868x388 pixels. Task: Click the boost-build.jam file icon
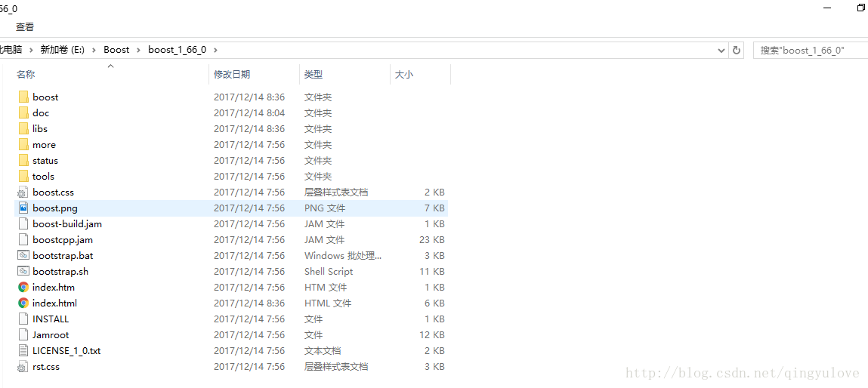(23, 223)
